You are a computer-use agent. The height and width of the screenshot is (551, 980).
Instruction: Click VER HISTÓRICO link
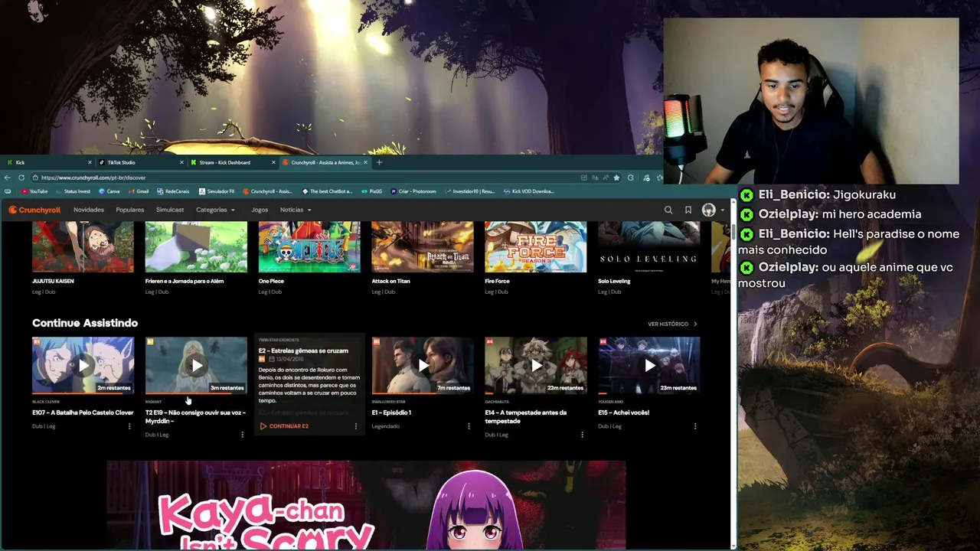tap(672, 324)
